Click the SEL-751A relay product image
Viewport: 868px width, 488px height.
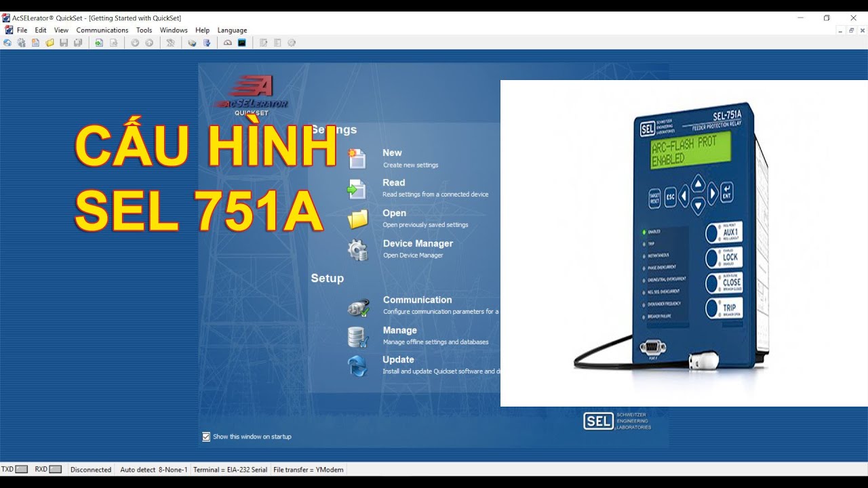(x=684, y=243)
